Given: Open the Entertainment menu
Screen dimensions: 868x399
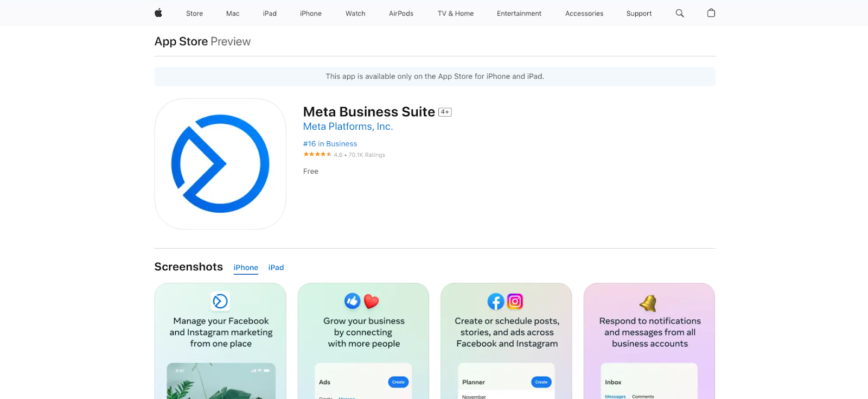Looking at the screenshot, I should (519, 14).
